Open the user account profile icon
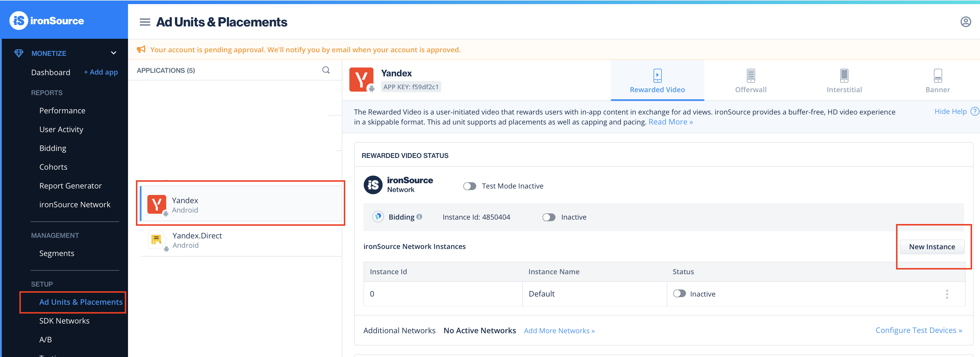 (965, 22)
